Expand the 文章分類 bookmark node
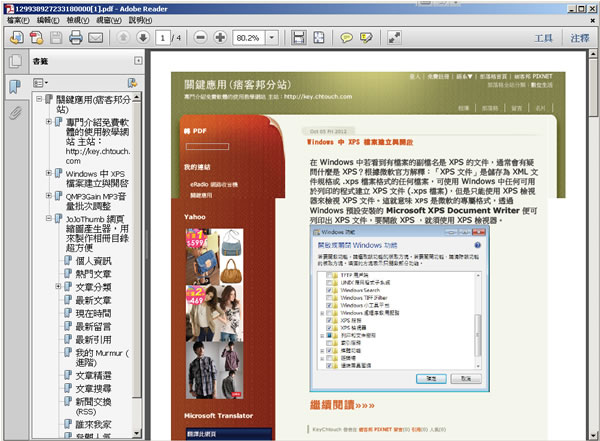Image resolution: width=600 pixels, height=441 pixels. click(x=58, y=286)
